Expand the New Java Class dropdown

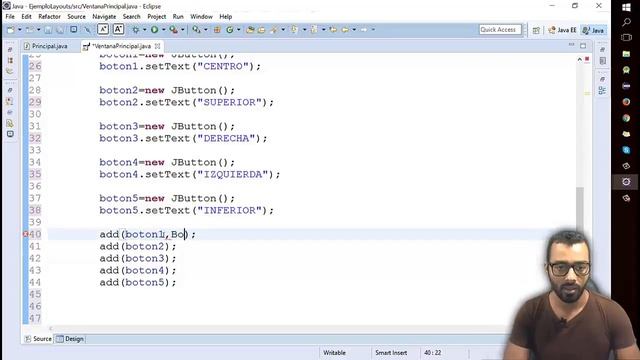238,30
